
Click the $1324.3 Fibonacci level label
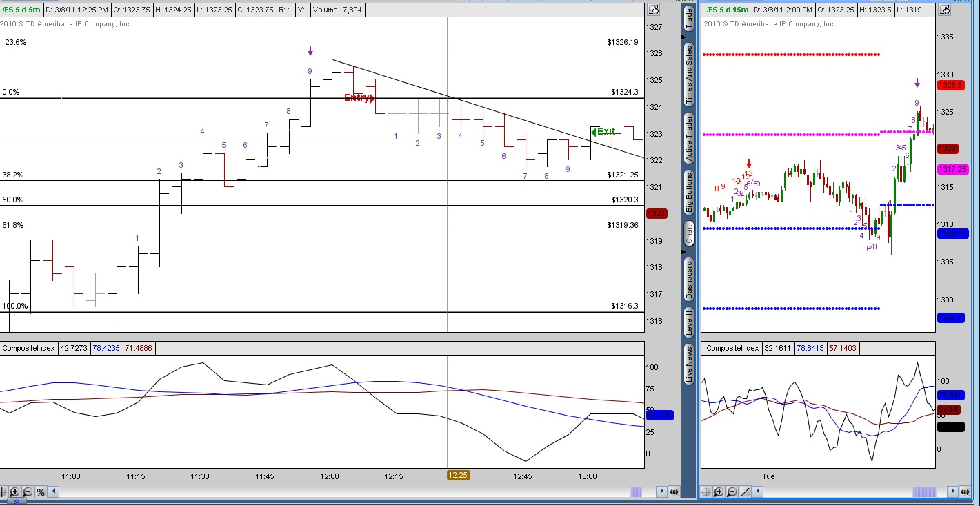pyautogui.click(x=625, y=92)
